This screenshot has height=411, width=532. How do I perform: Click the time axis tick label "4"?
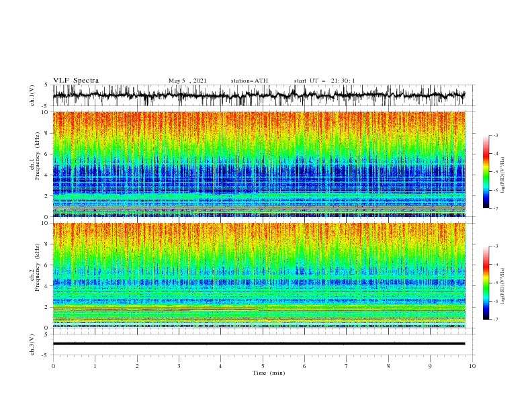tap(220, 366)
